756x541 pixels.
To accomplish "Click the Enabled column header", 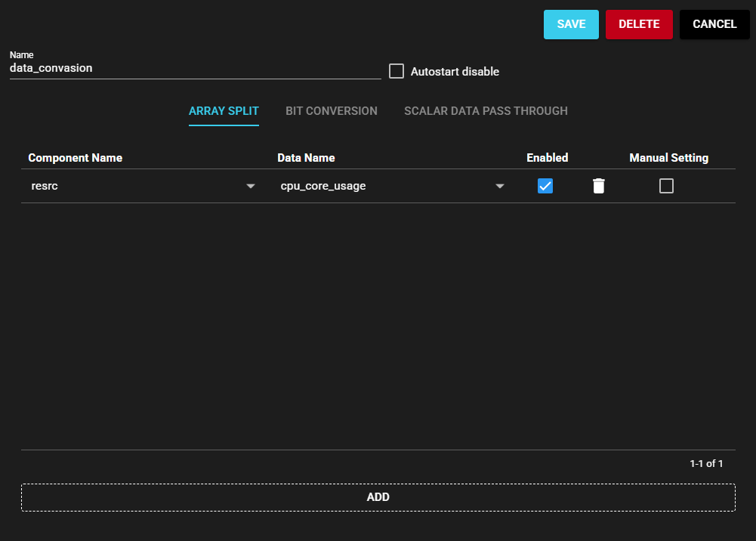I will point(547,158).
